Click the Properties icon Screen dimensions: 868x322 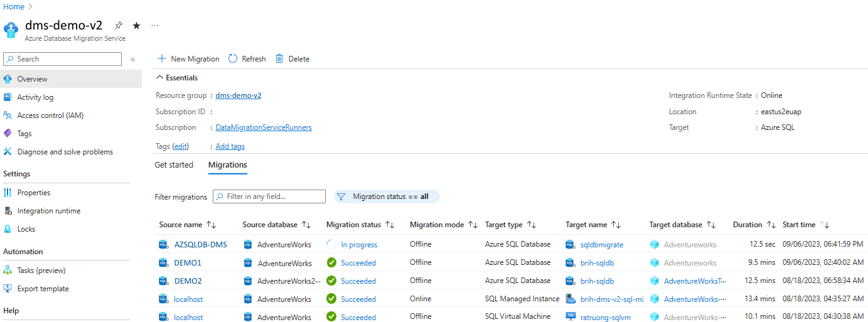(8, 193)
